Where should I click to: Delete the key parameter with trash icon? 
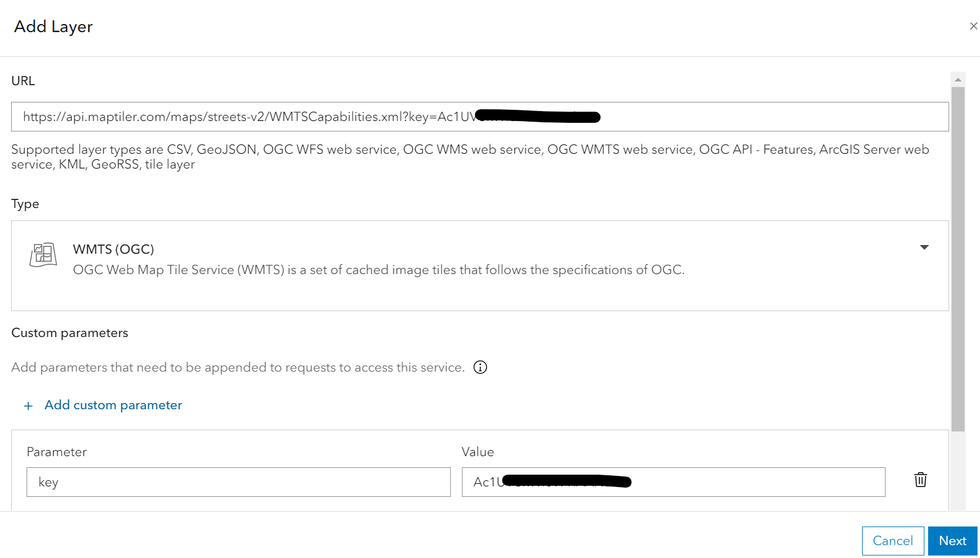pos(920,480)
